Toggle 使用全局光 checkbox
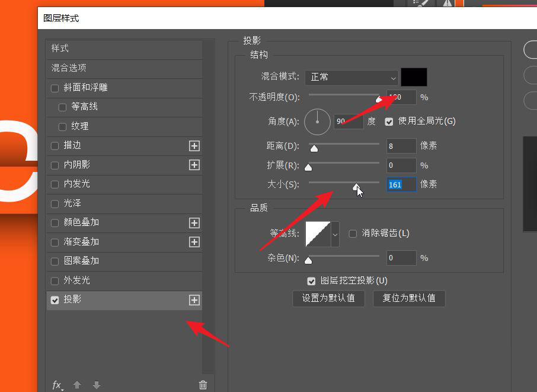 coord(389,122)
